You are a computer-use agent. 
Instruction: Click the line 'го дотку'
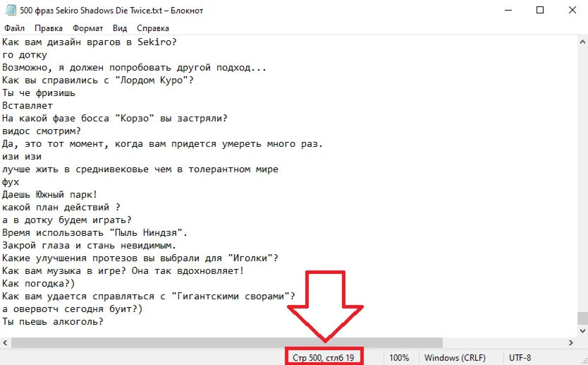25,55
